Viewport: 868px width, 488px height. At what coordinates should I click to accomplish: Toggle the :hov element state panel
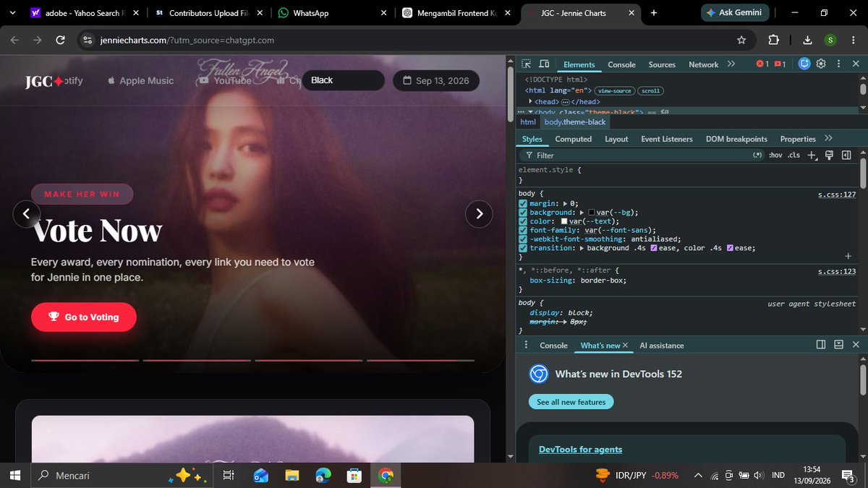coord(775,155)
